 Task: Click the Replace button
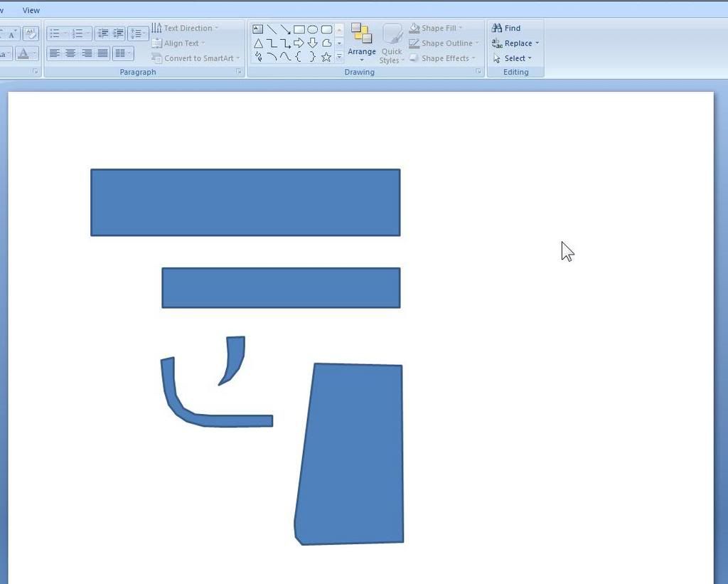515,43
